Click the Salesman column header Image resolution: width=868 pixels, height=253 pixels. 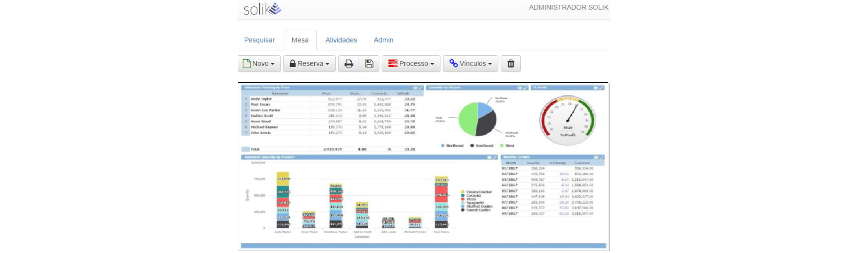click(280, 93)
